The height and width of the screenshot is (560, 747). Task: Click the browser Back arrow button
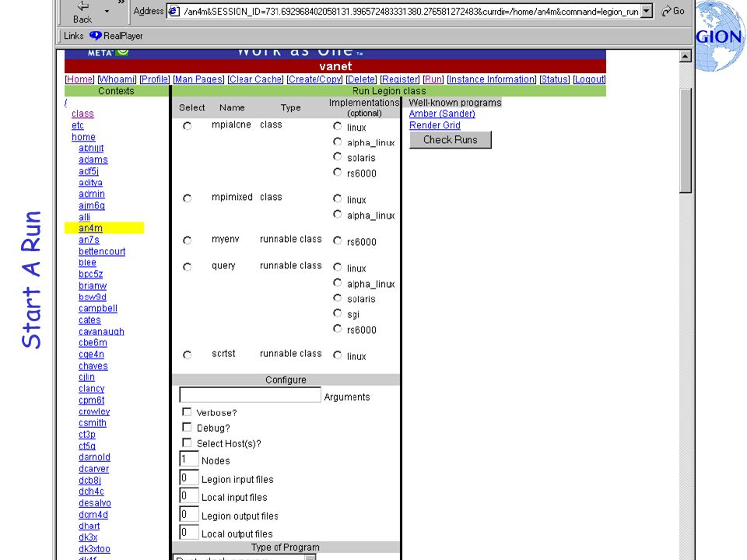82,12
